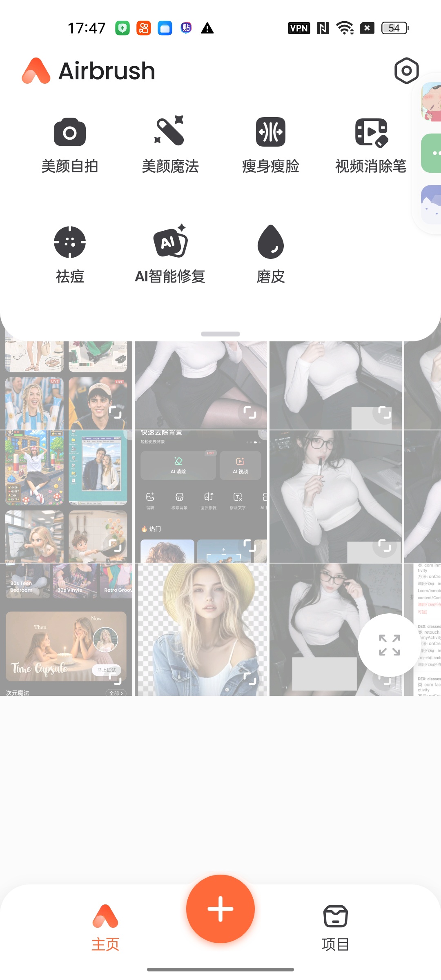Screen dimensions: 441x980
Task: Select the 美颜魔法 magic wand tool
Action: coord(170,146)
